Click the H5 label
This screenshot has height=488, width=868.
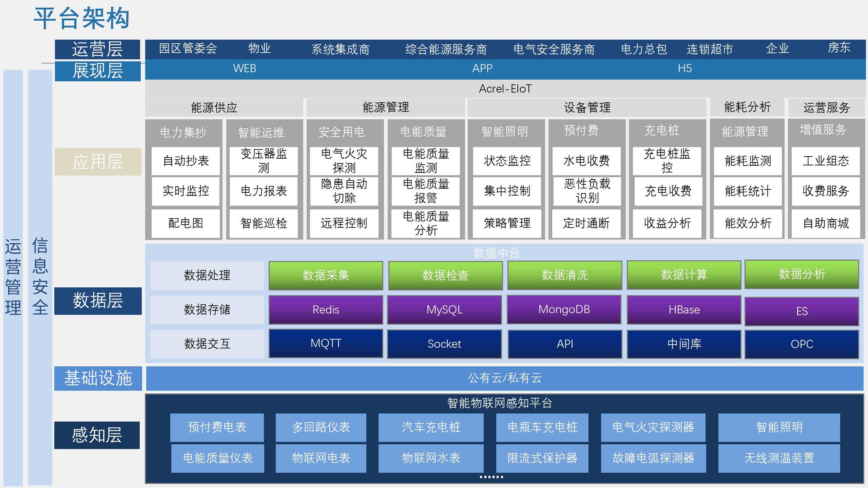[x=684, y=69]
